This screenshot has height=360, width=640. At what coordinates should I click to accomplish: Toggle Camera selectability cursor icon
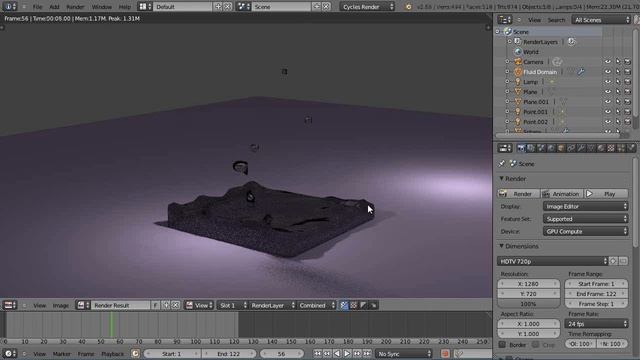point(618,62)
